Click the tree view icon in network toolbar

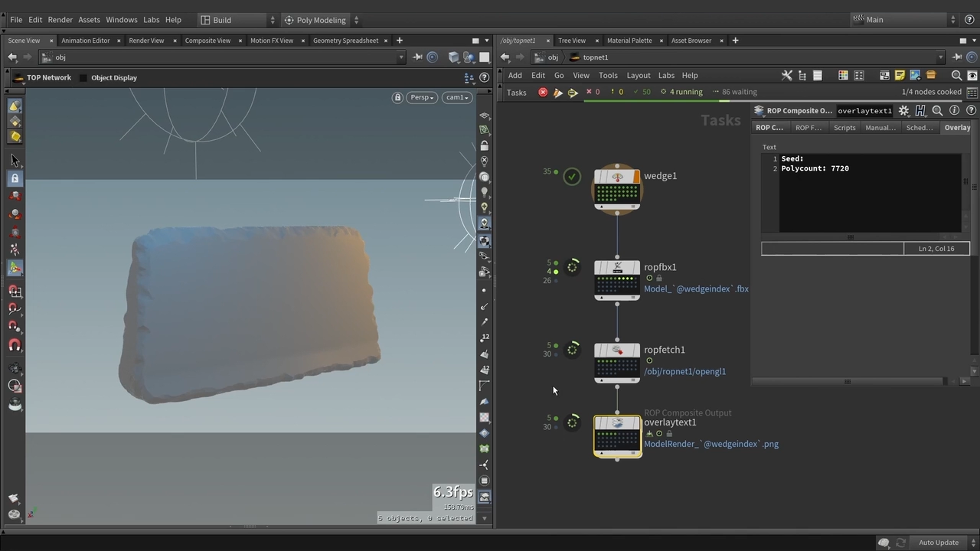[802, 75]
